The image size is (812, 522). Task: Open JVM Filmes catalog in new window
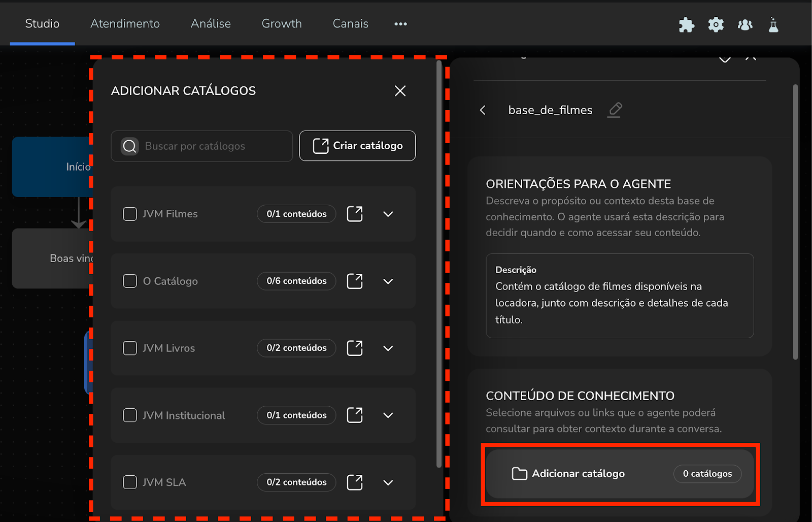[354, 214]
